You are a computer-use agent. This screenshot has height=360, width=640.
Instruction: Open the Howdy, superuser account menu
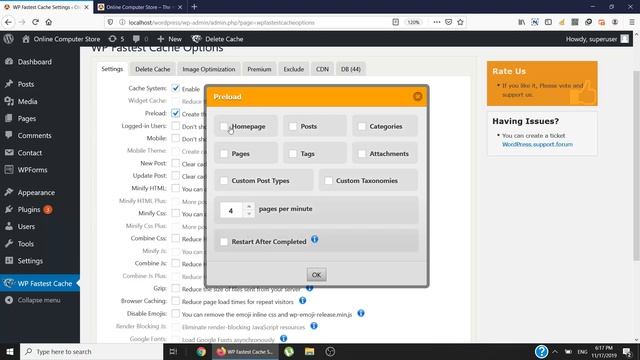click(597, 39)
